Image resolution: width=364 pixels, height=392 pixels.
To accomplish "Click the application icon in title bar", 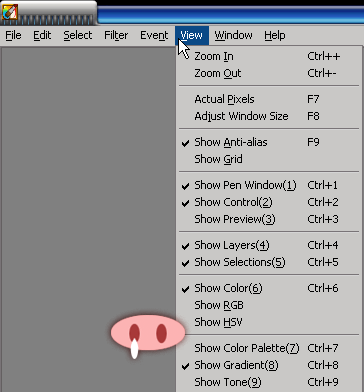I will (10, 12).
